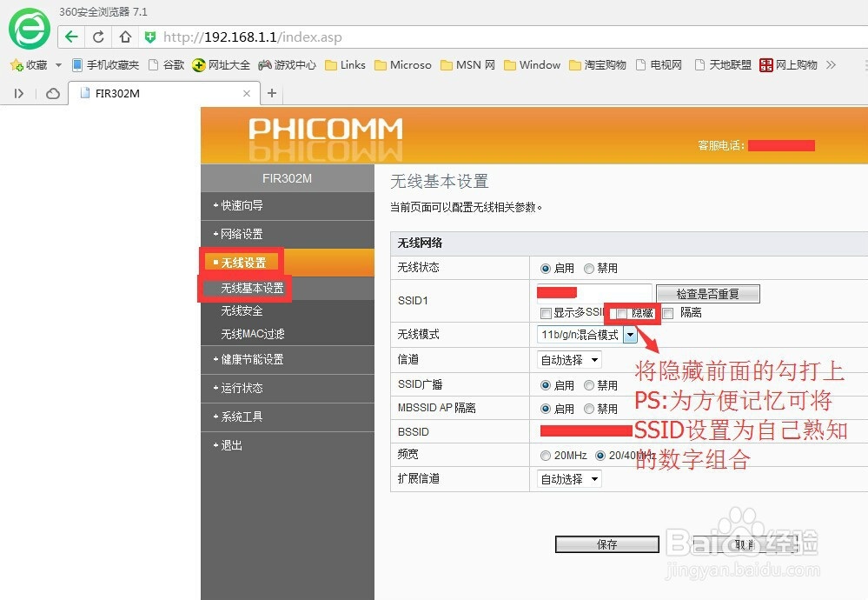This screenshot has width=868, height=600.
Task: Click the back navigation arrow
Action: point(70,37)
